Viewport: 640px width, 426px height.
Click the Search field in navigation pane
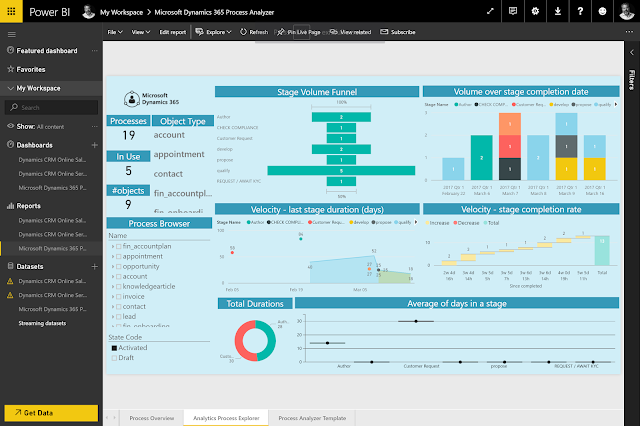(x=51, y=107)
